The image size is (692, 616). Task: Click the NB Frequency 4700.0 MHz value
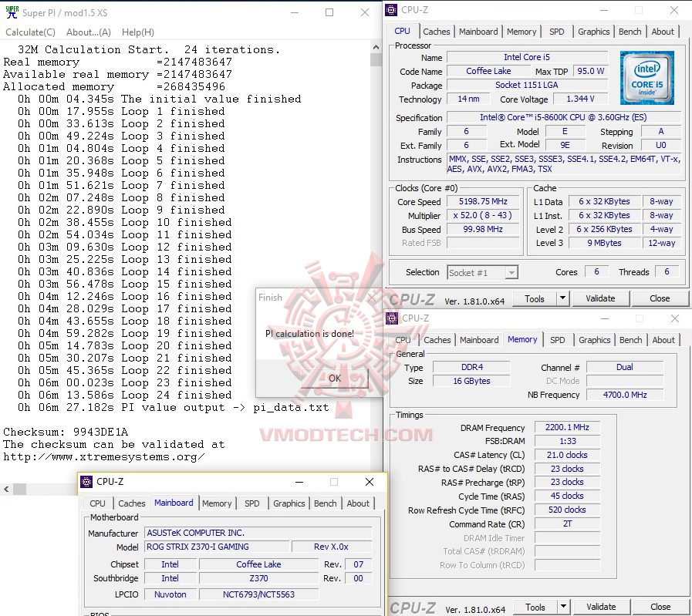coord(625,395)
